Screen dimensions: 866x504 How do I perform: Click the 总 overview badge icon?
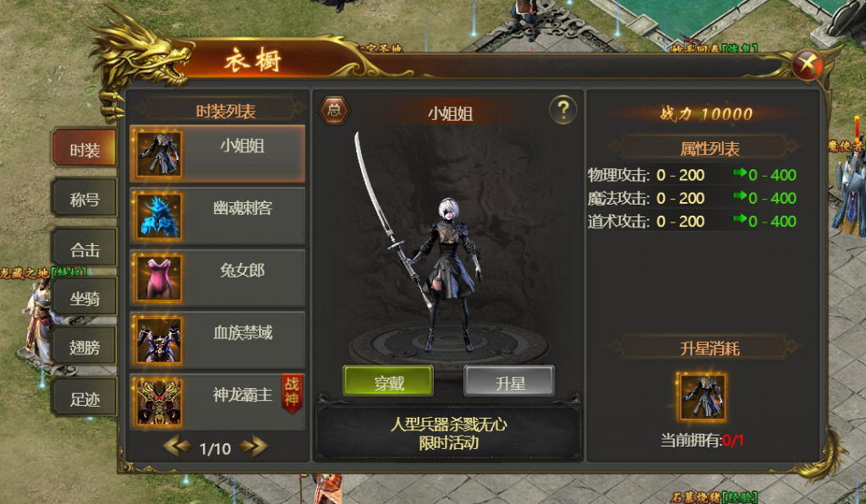coord(334,110)
